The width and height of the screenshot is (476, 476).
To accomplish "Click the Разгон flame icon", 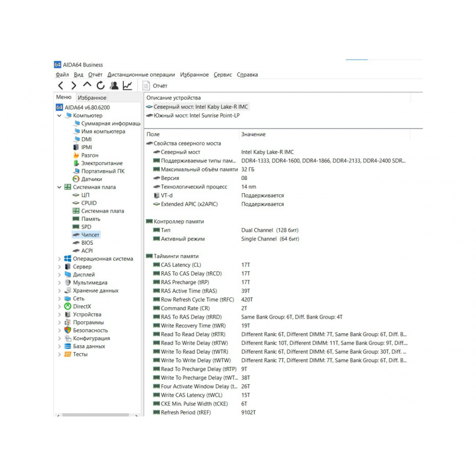I will (76, 155).
